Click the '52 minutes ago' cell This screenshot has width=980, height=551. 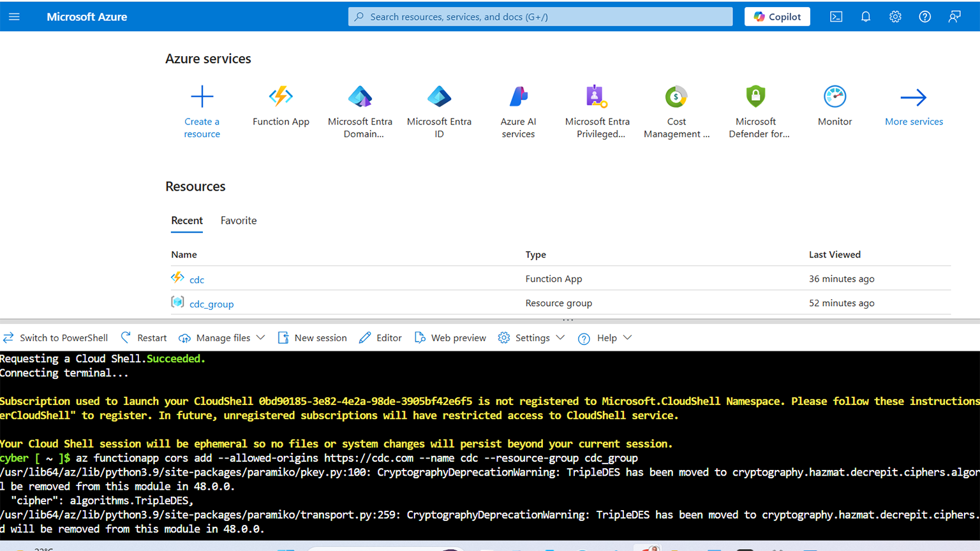842,303
